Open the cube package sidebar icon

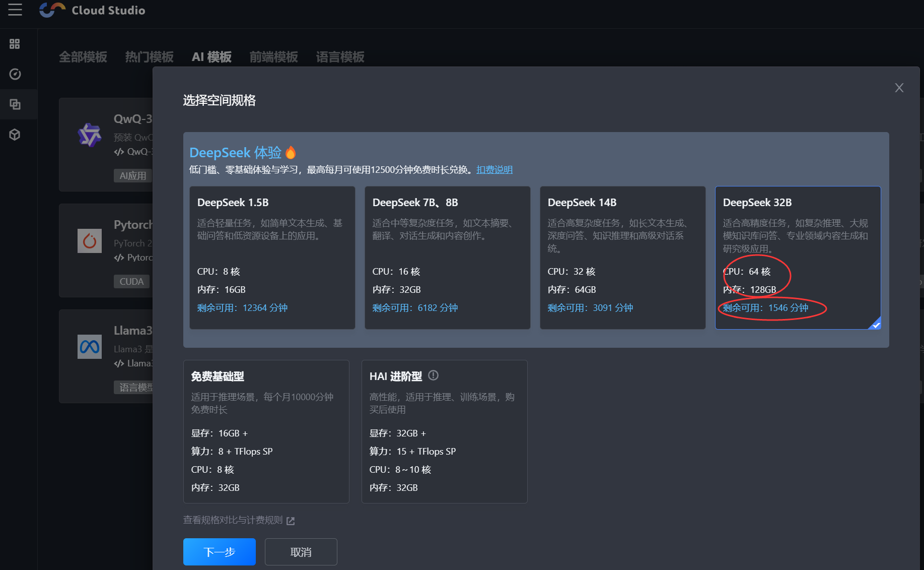pyautogui.click(x=15, y=135)
